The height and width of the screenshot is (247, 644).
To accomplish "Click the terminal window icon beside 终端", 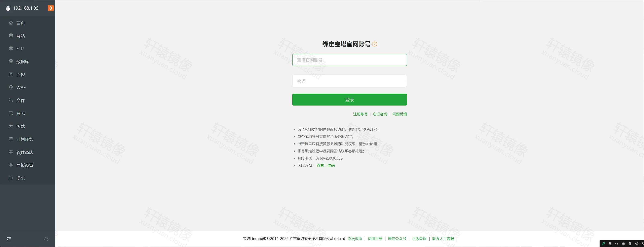I will (x=11, y=126).
